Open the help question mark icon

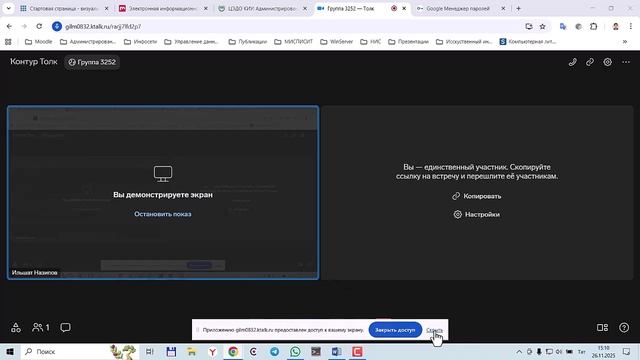coord(624,327)
